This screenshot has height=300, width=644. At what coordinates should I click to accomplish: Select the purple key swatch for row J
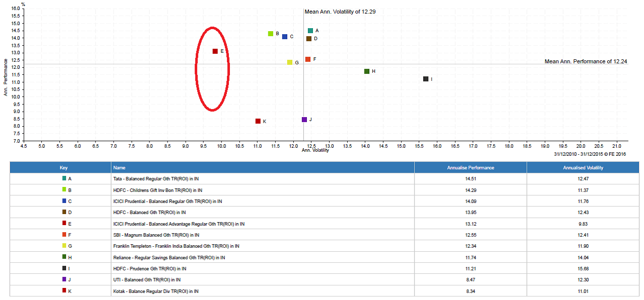click(x=64, y=279)
